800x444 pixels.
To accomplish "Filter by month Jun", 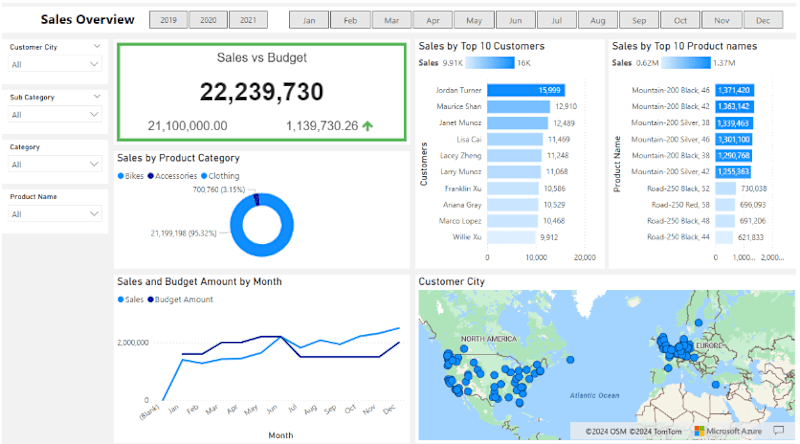I will point(515,20).
